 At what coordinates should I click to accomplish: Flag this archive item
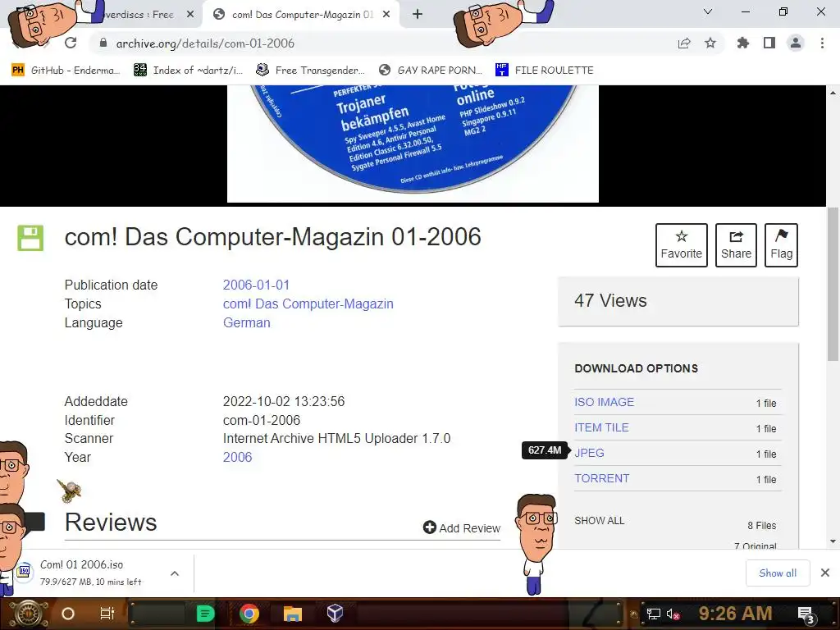pyautogui.click(x=781, y=244)
